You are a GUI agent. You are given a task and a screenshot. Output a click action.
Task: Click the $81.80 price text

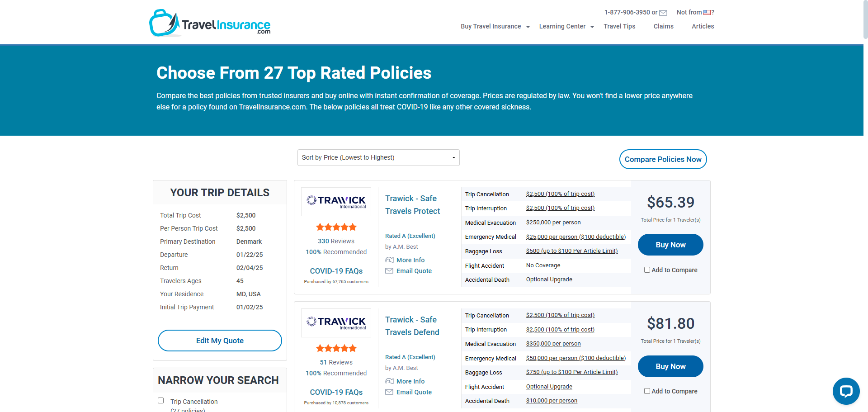point(670,323)
